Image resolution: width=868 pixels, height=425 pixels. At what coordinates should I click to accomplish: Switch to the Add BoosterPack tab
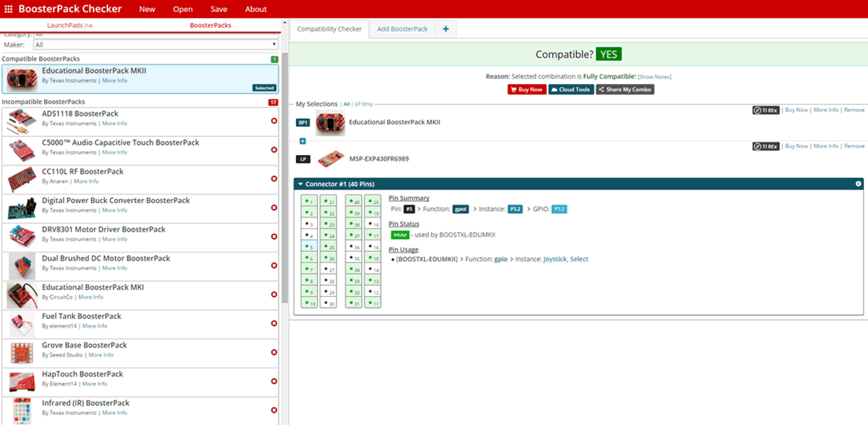[402, 29]
